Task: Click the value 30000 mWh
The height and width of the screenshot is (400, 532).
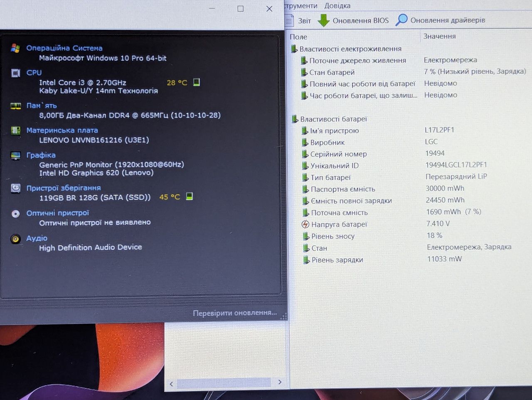Action: pos(445,189)
